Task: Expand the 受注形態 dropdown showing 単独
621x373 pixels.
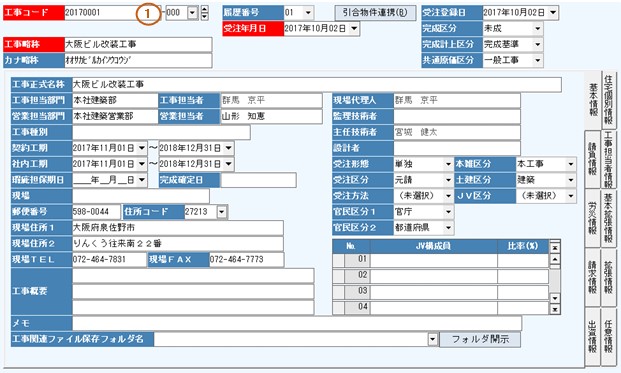Action: pyautogui.click(x=448, y=164)
